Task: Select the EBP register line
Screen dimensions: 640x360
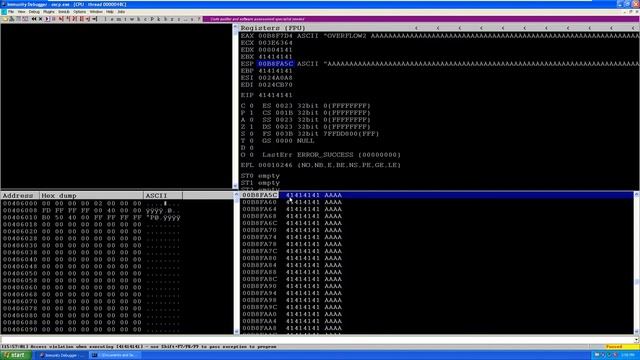Action: (x=267, y=71)
